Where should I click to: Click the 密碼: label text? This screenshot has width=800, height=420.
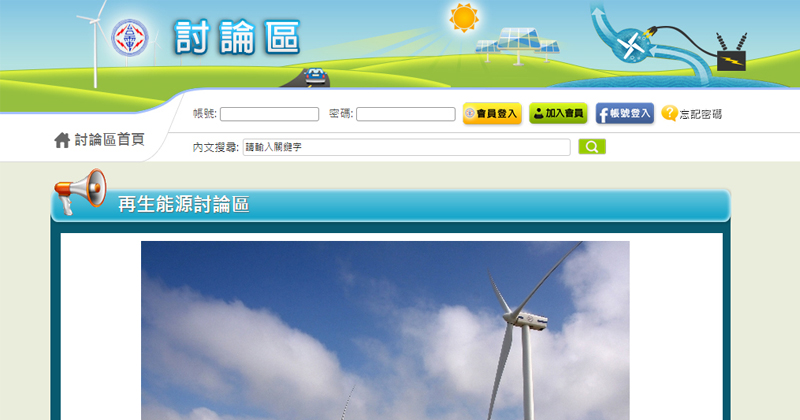[x=341, y=114]
